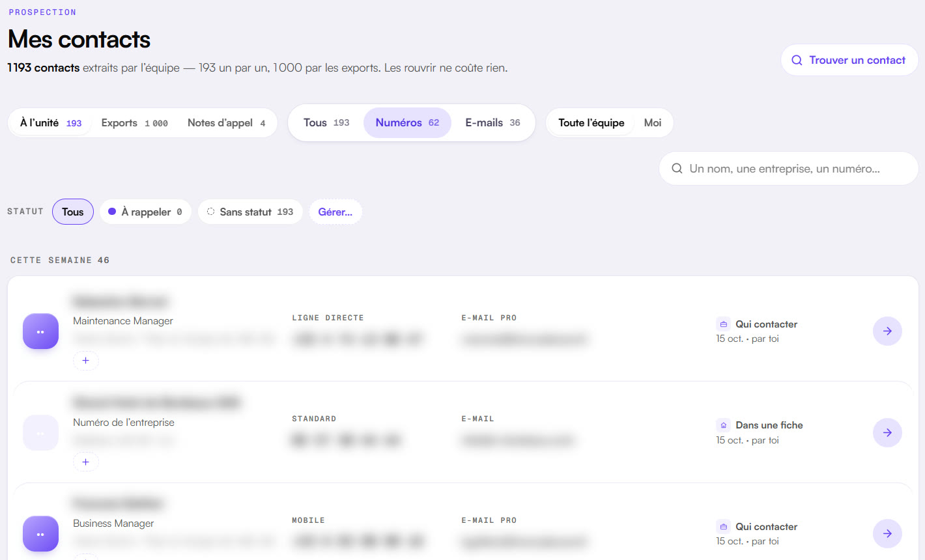Show contacts for Toute l'équipe
Screen dimensions: 925x560
point(591,122)
